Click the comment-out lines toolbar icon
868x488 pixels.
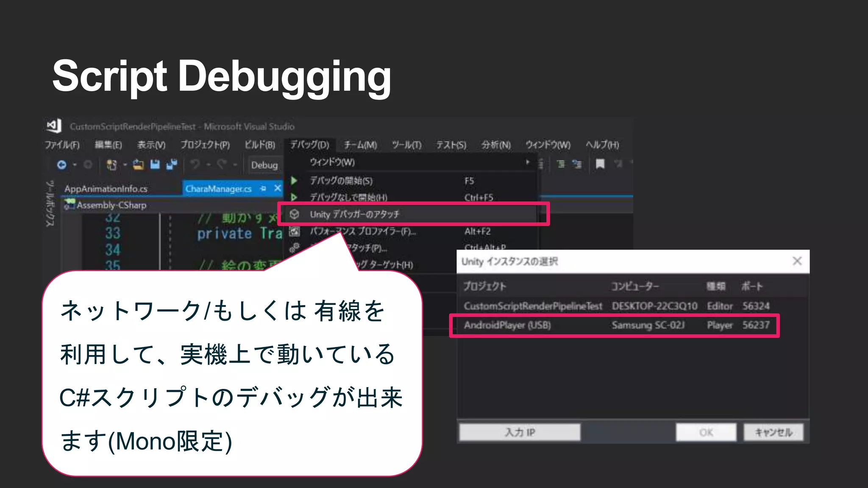(577, 164)
